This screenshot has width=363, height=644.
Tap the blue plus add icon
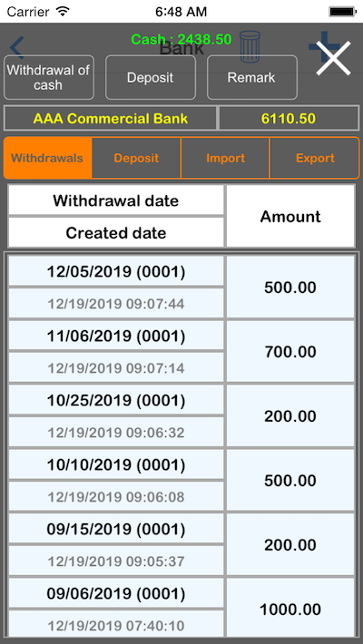[x=319, y=45]
